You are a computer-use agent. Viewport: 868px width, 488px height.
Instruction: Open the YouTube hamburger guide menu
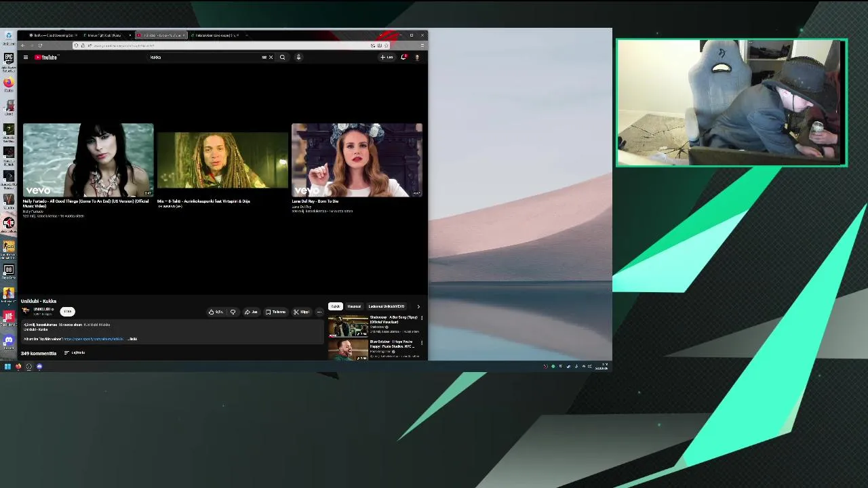pyautogui.click(x=26, y=58)
